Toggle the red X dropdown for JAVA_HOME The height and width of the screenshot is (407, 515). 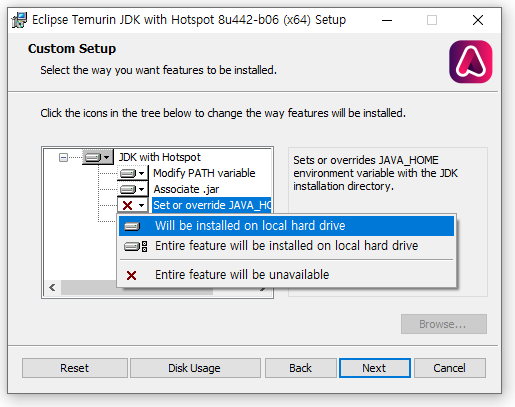coord(132,205)
